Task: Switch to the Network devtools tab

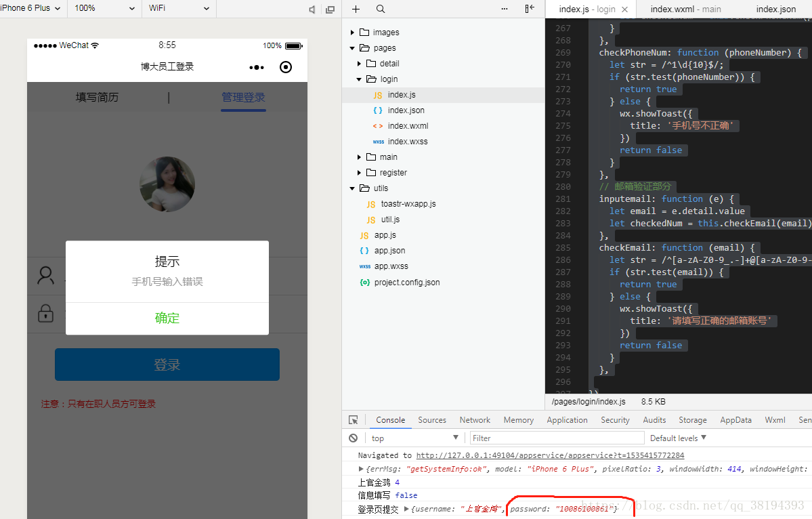Action: point(475,420)
